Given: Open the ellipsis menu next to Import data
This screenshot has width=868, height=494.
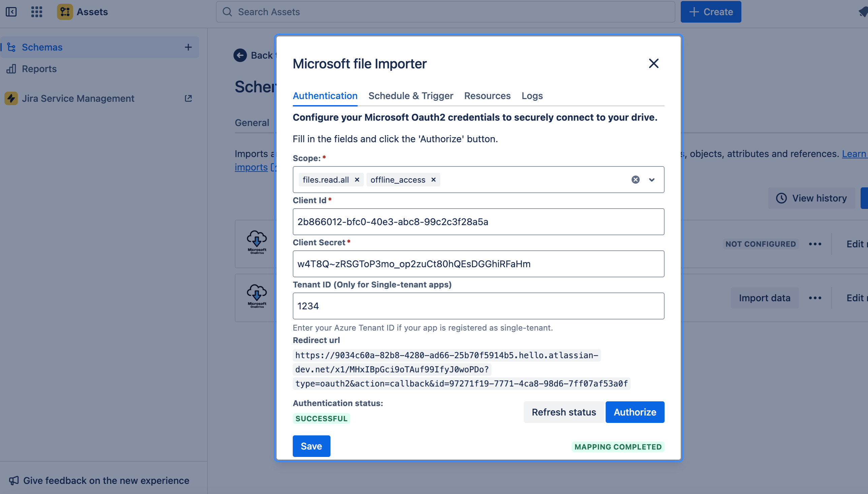Looking at the screenshot, I should click(815, 298).
